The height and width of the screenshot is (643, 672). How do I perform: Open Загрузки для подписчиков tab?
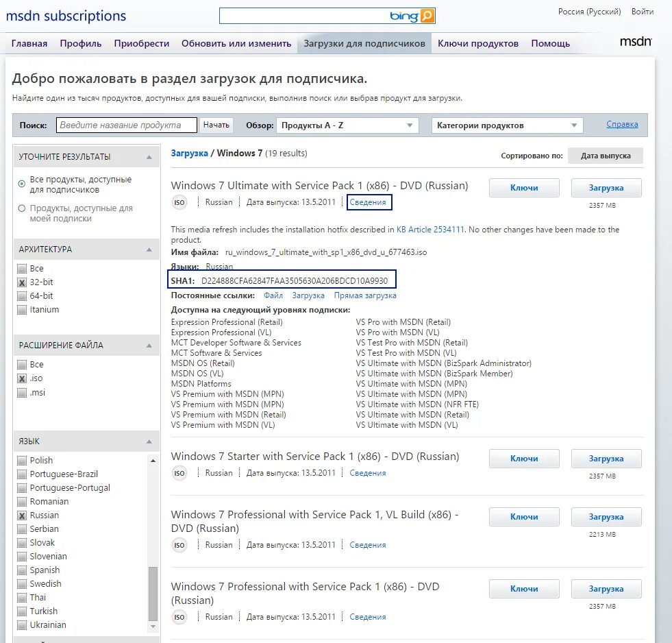click(x=364, y=43)
